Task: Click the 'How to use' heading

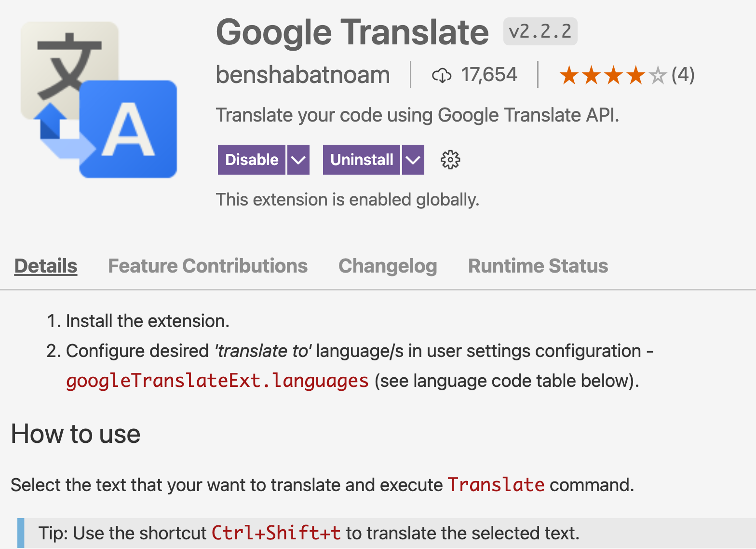Action: (x=76, y=434)
